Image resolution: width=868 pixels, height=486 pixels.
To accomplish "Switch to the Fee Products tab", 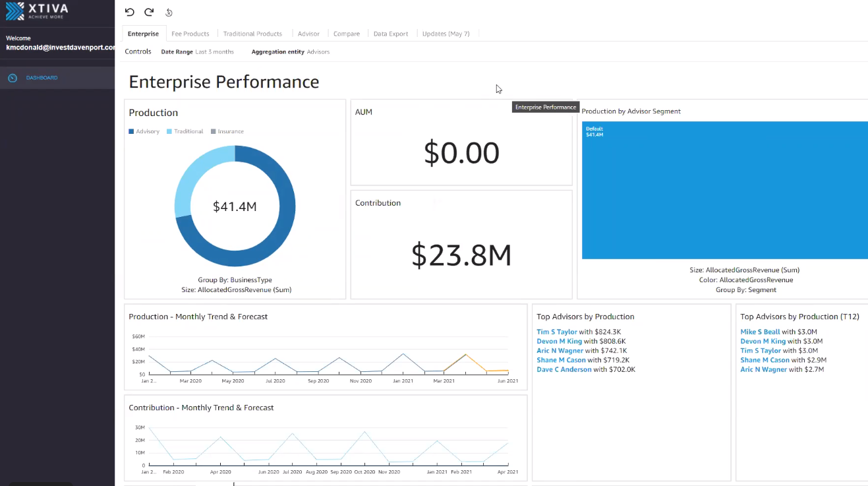I will coord(190,34).
